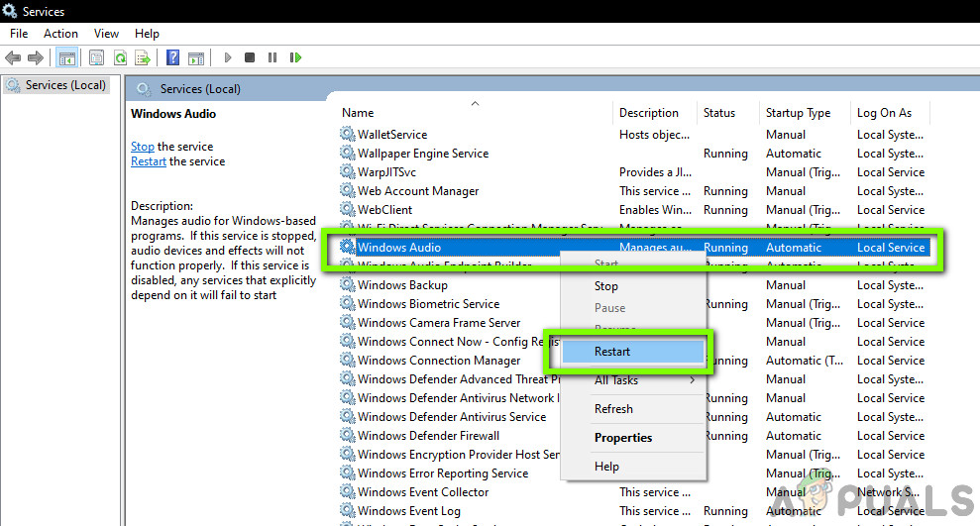This screenshot has width=980, height=526.
Task: Click the Stop Service square icon
Action: pos(250,57)
